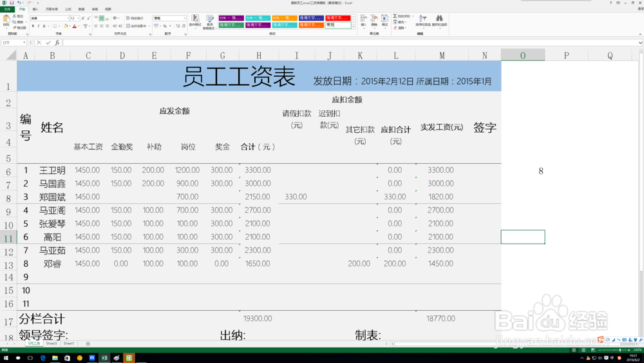
Task: Toggle Bold formatting
Action: pos(33,26)
